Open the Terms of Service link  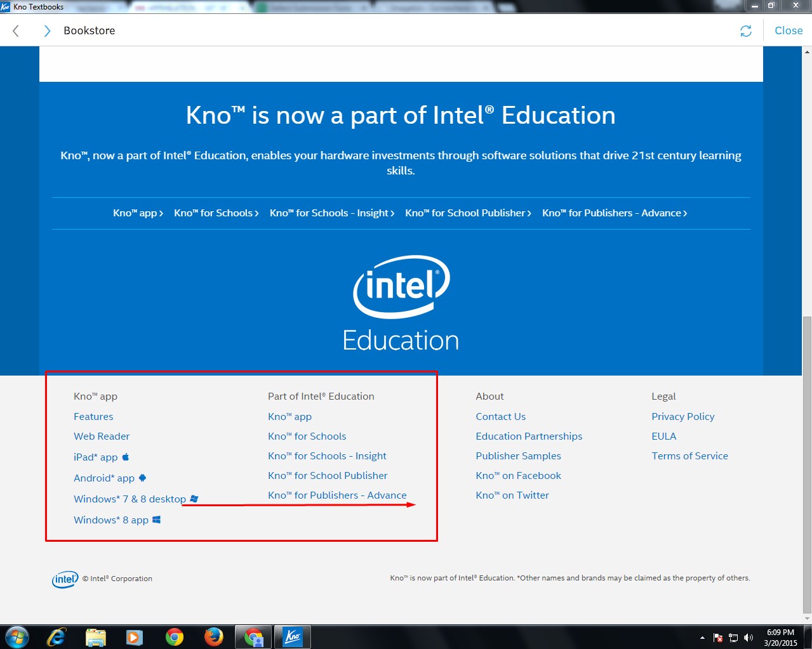pos(690,456)
